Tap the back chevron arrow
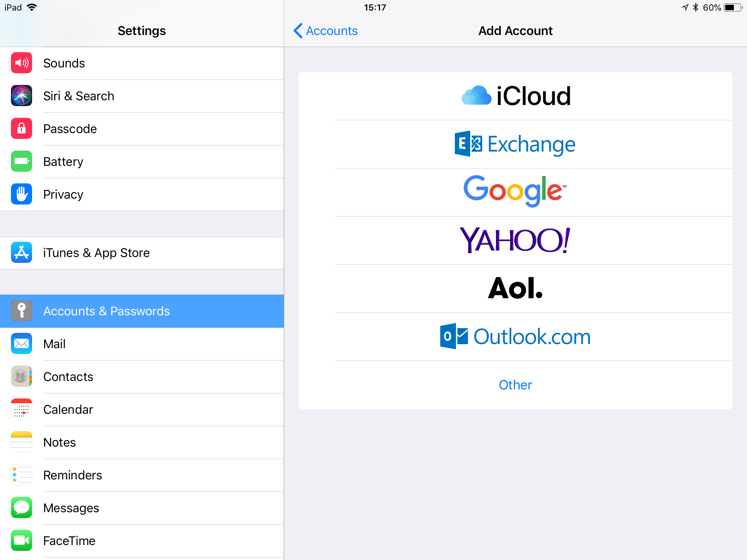 298,31
